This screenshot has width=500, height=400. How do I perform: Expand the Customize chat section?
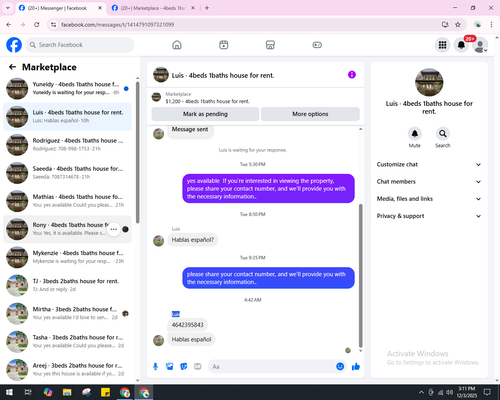pyautogui.click(x=429, y=164)
